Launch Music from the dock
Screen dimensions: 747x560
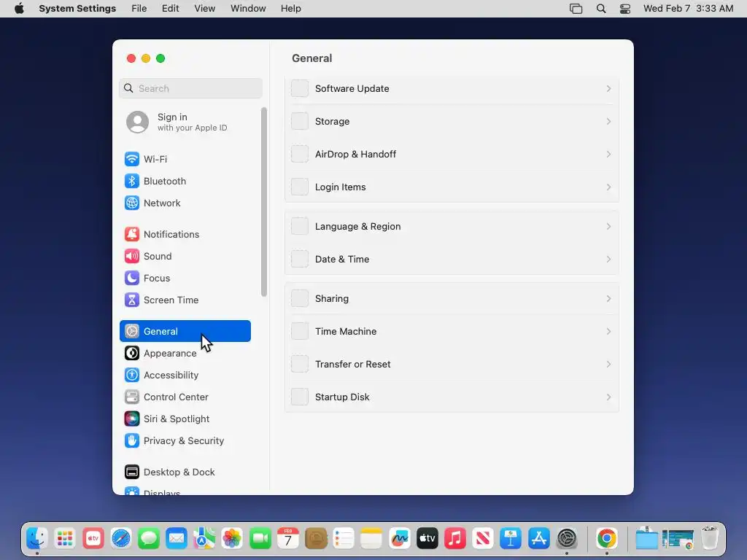point(455,539)
